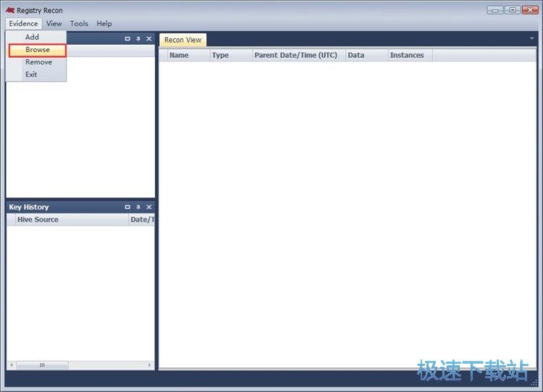Sort by the Data column header
543x392 pixels.
(x=367, y=56)
